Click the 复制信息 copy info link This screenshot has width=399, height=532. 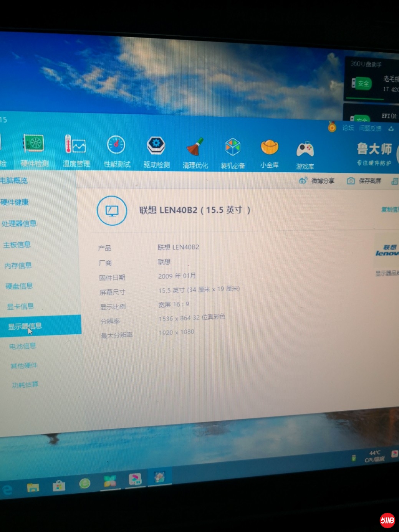tap(390, 209)
